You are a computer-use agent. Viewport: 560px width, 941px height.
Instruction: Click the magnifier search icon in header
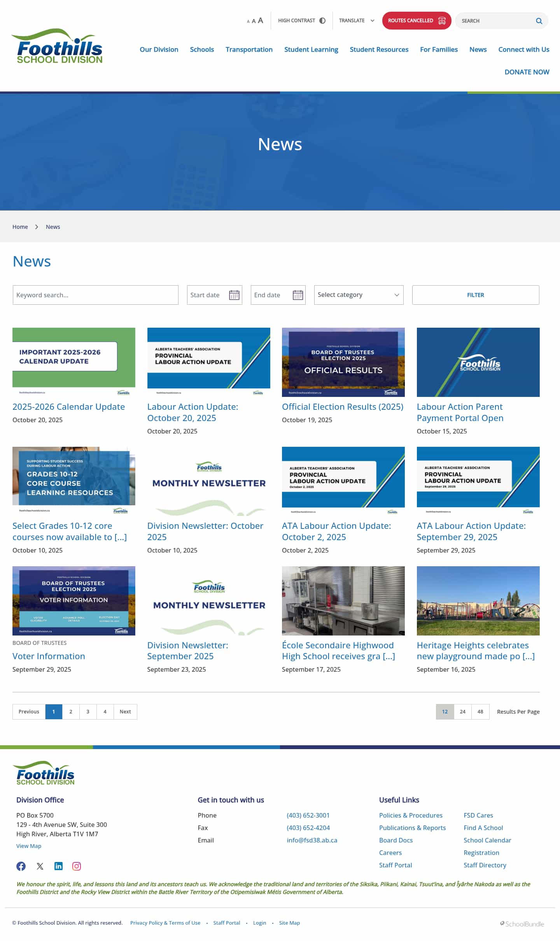pos(539,21)
